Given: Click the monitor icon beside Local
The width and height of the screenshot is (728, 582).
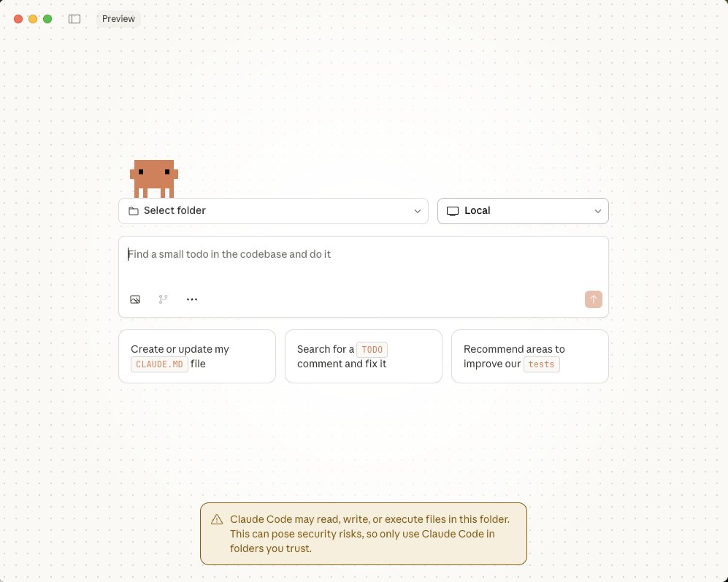Looking at the screenshot, I should [x=453, y=211].
